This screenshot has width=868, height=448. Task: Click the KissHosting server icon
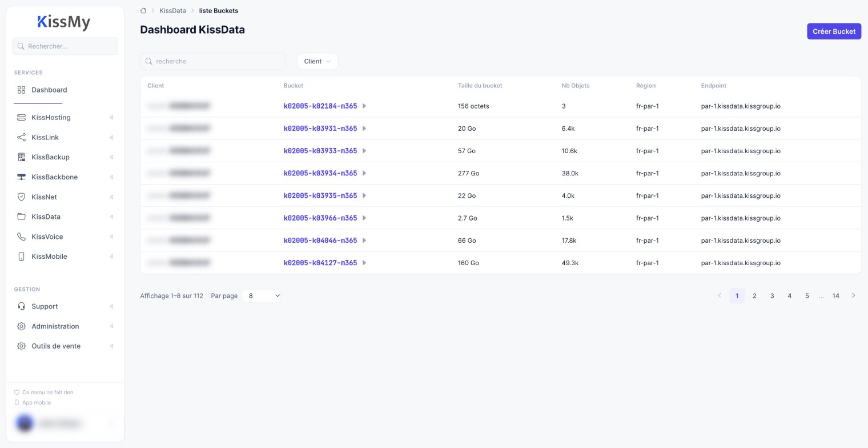21,117
